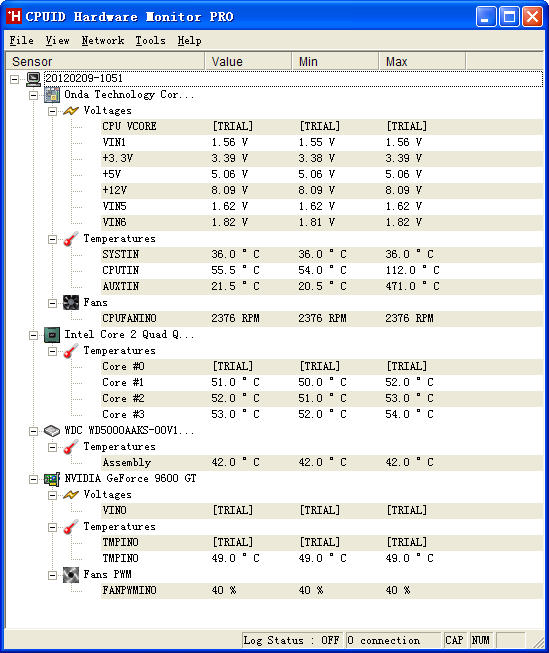Click the Value column header
This screenshot has width=549, height=653.
(248, 61)
